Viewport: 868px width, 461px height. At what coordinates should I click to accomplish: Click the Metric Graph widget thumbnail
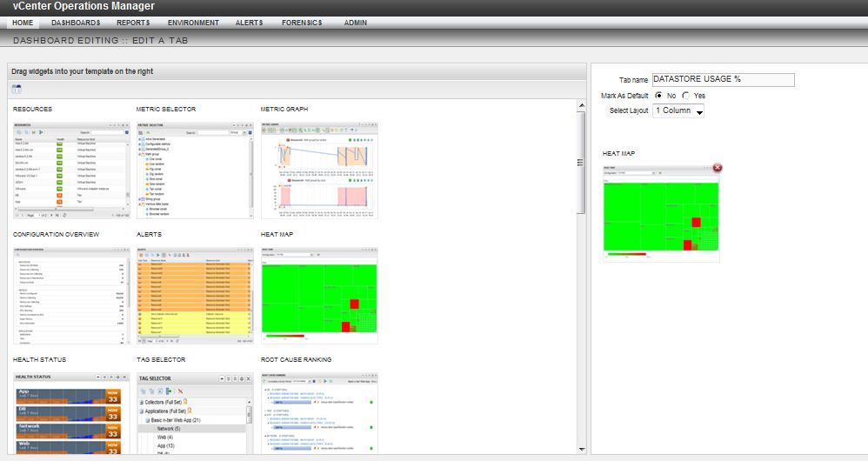point(319,170)
